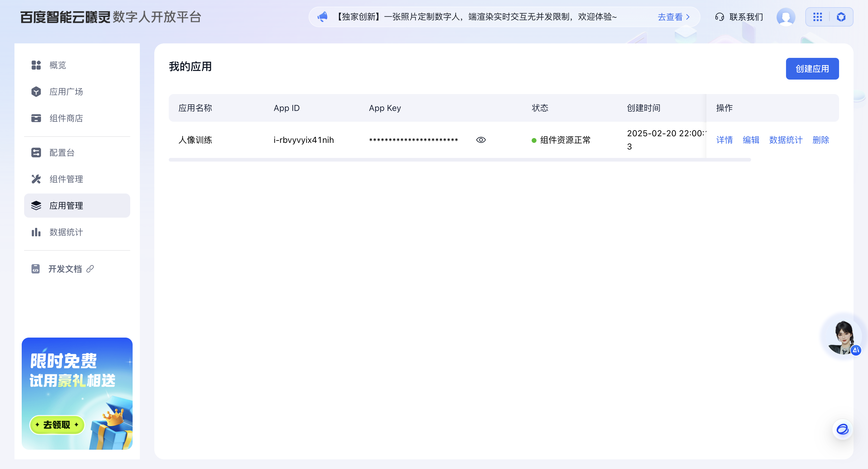
Task: Click the megaphone announcement icon
Action: tap(322, 17)
